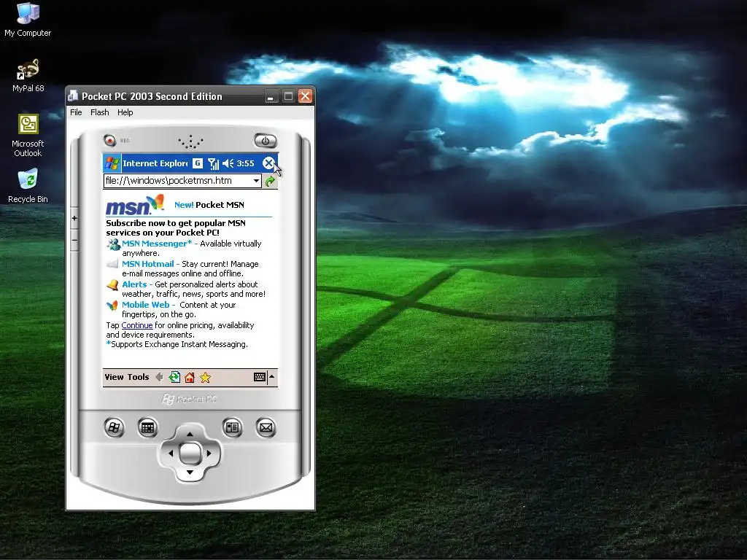Tap the Continue hyperlink
The width and height of the screenshot is (747, 560).
tap(137, 325)
